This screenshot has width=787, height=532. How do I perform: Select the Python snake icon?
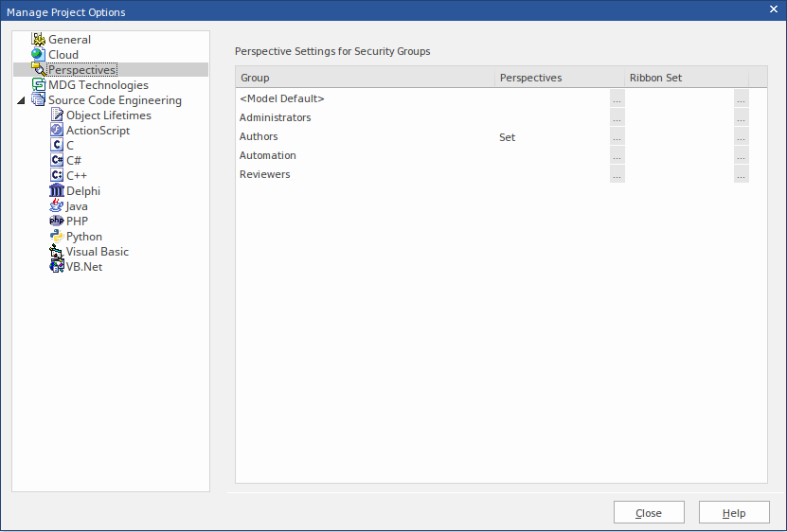tap(57, 237)
